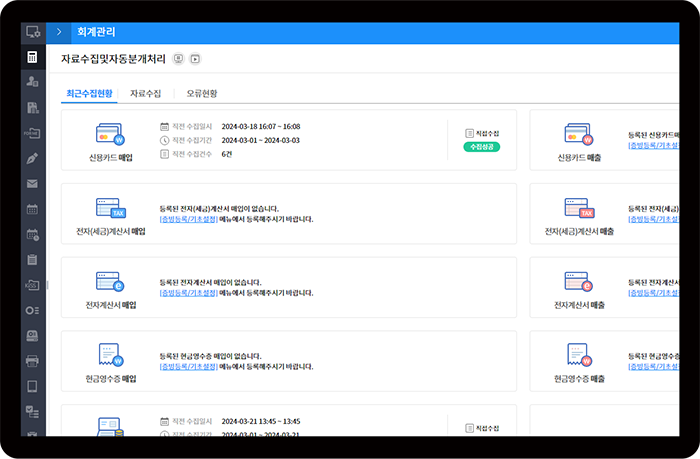
Task: Open the KISS folder sidebar icon
Action: point(32,285)
